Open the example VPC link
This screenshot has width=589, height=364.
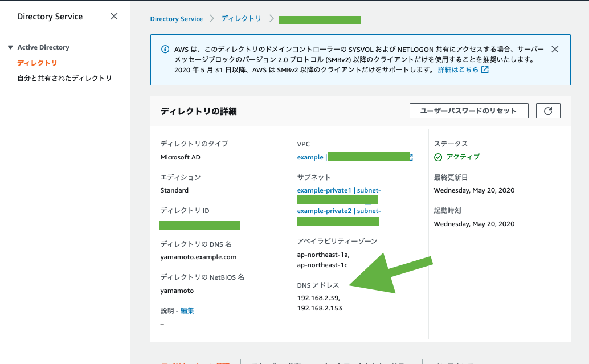coord(310,157)
